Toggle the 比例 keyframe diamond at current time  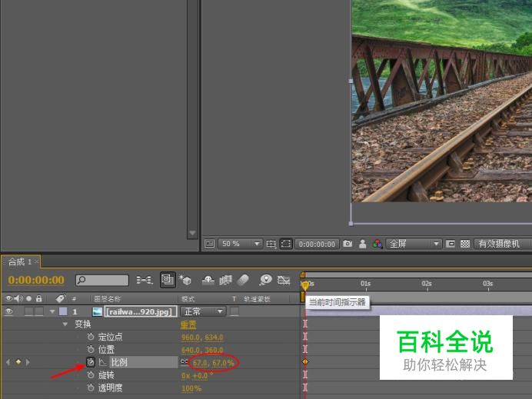click(18, 362)
